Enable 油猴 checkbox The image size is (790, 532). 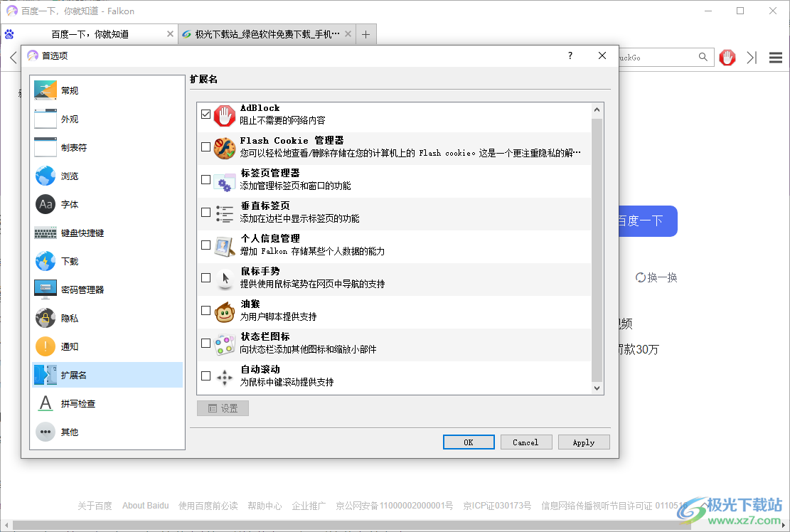pyautogui.click(x=205, y=310)
